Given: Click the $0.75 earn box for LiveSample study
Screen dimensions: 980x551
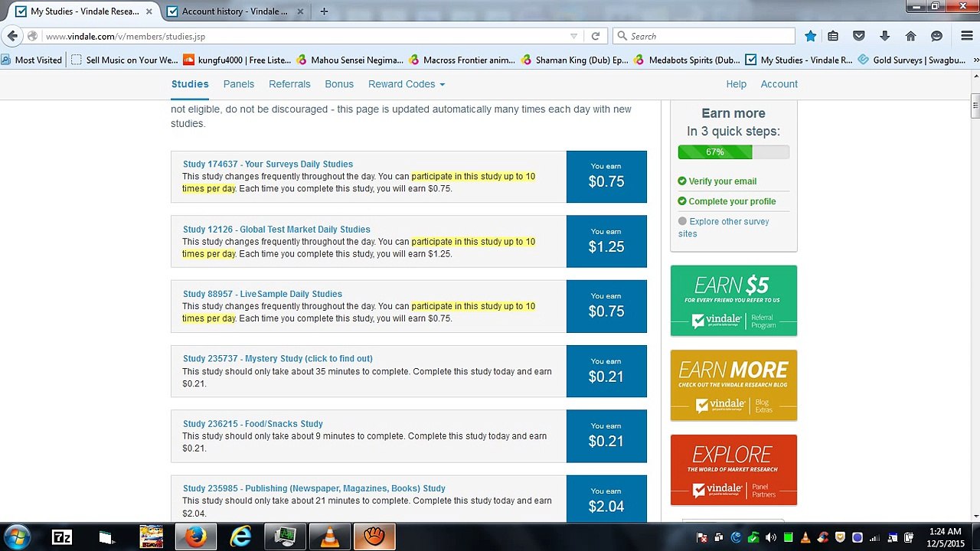Looking at the screenshot, I should point(606,306).
